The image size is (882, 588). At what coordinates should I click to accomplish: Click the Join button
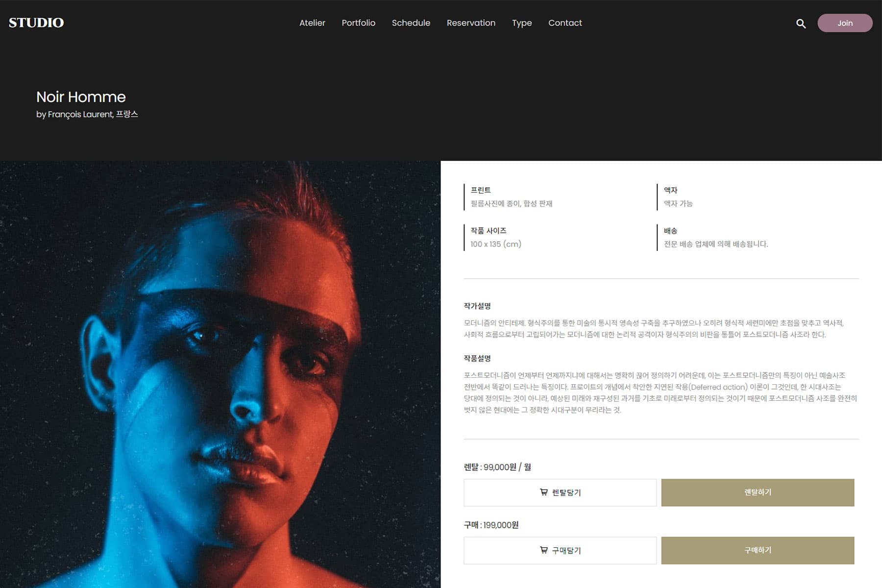(845, 23)
